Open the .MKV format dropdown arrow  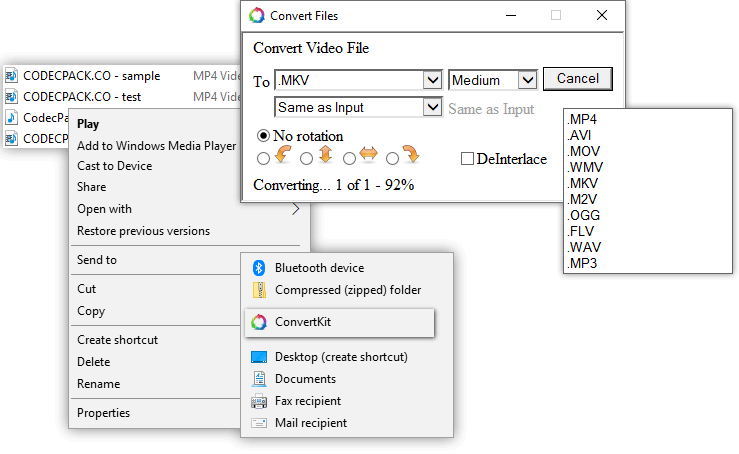(432, 80)
